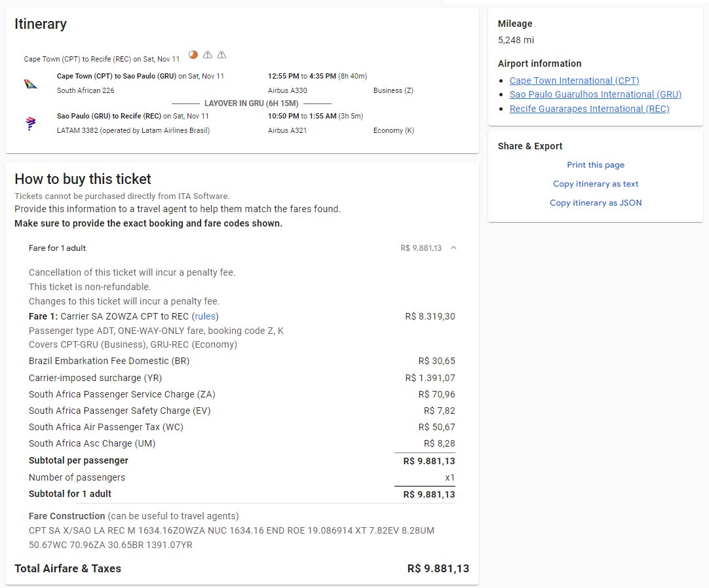Click the orange pie-chart icon beside the trip header
This screenshot has width=709, height=588.
tap(193, 55)
